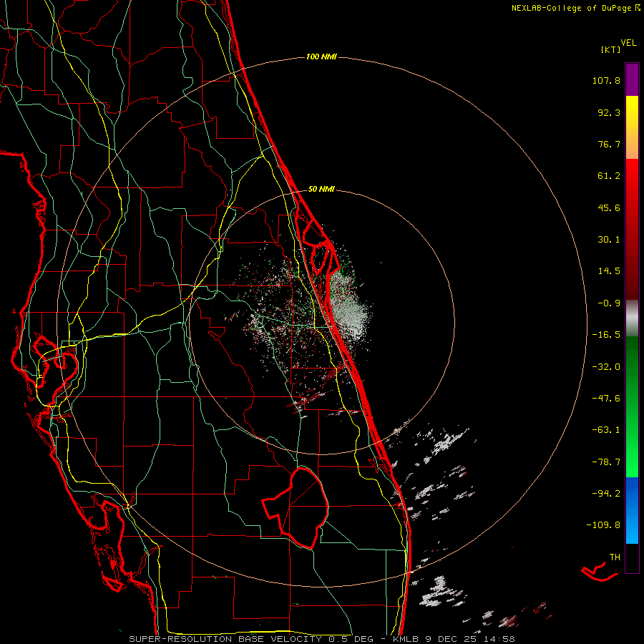Click the blue segment of the velocity color bar
Viewport: 644px width, 644px height.
[x=632, y=510]
